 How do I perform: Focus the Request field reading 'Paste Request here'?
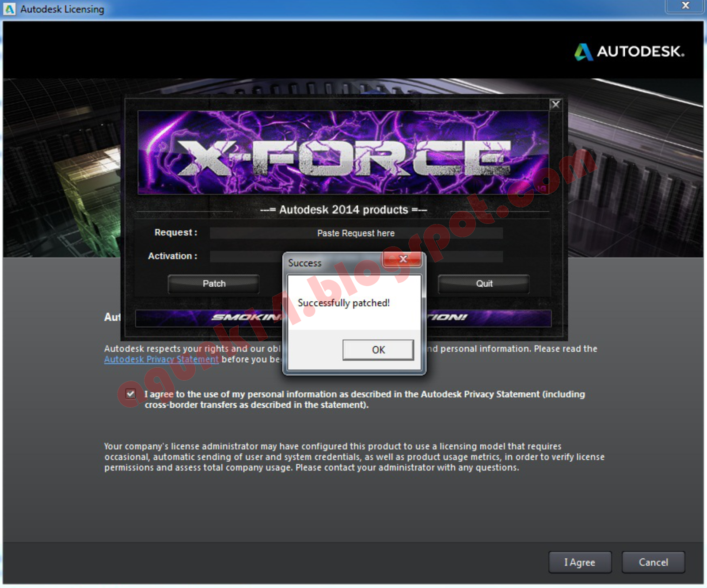pyautogui.click(x=356, y=233)
